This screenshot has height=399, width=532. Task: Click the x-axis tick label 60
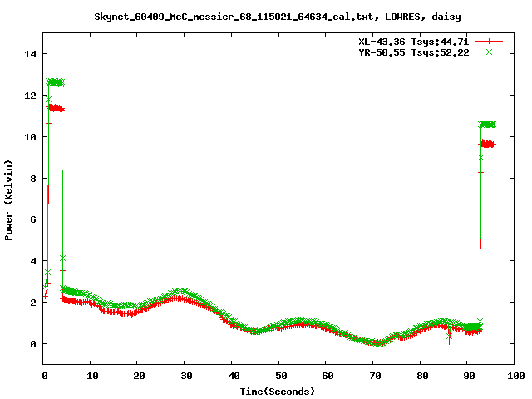(x=328, y=376)
